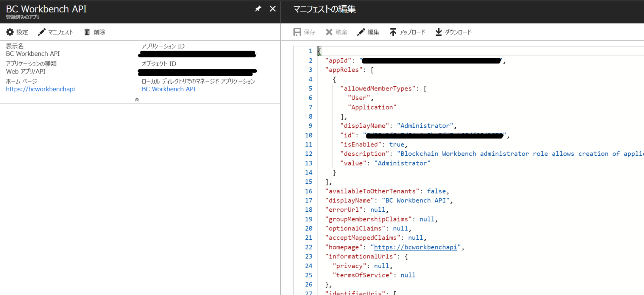Click manifest line 1 opening brace
The height and width of the screenshot is (295, 644).
coord(319,51)
